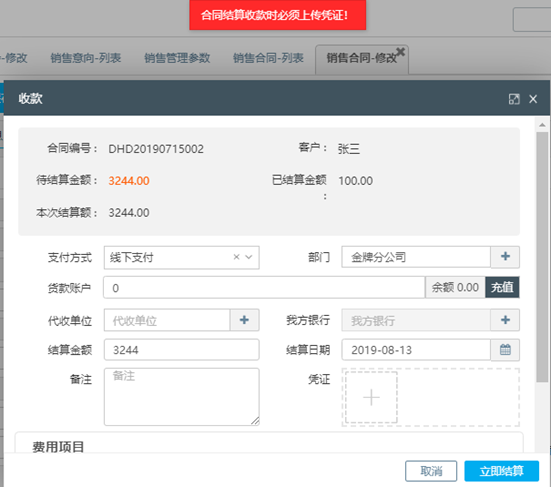Click the dialog's vertical scrollbar
551x487 pixels.
click(x=542, y=257)
